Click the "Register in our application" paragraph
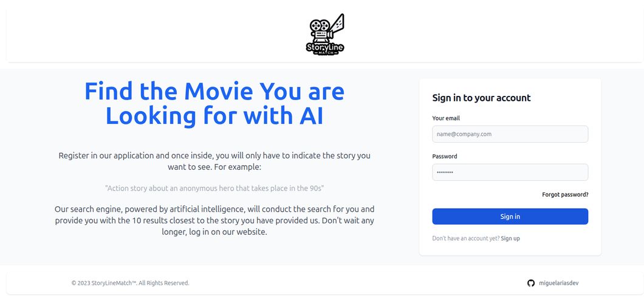 214,155
